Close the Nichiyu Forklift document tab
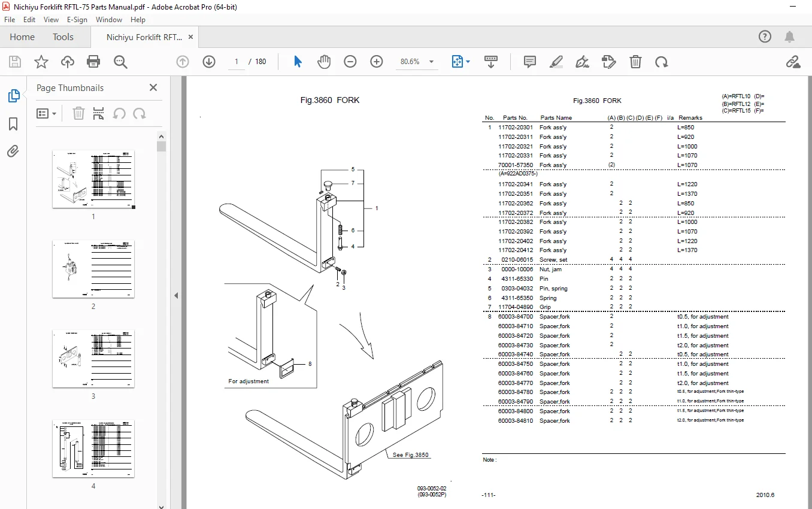 tap(191, 37)
